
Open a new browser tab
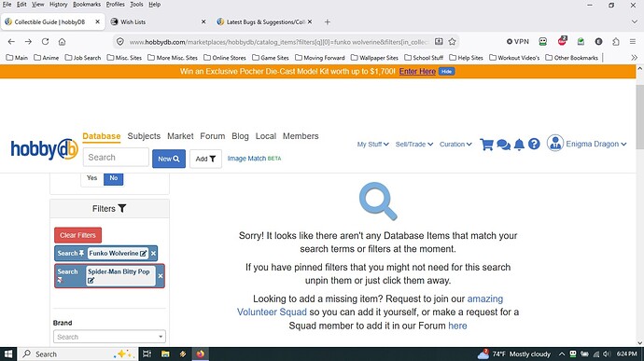[328, 21]
